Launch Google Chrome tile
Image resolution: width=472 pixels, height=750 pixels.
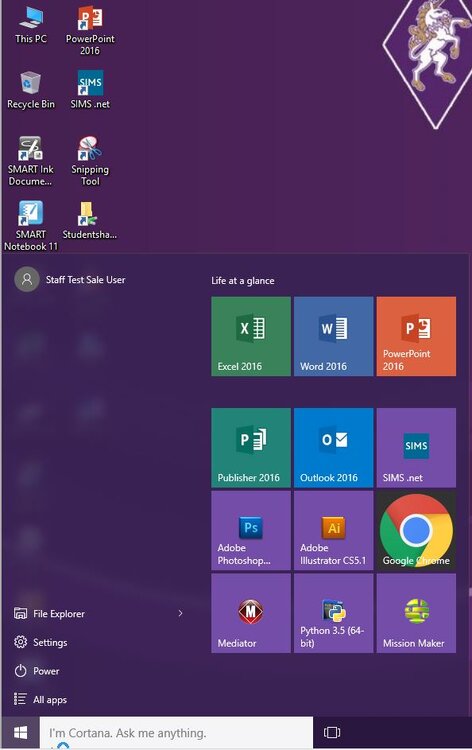coord(417,530)
